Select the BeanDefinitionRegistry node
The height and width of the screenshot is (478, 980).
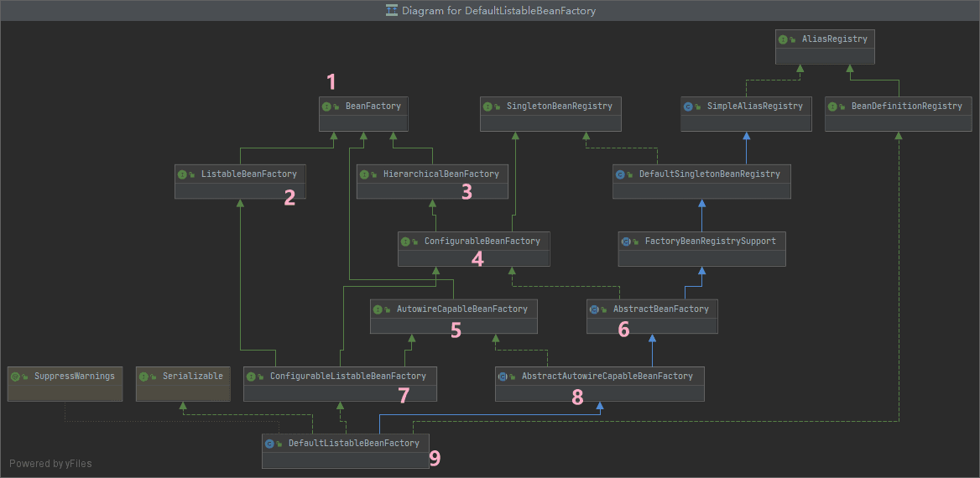(x=899, y=114)
